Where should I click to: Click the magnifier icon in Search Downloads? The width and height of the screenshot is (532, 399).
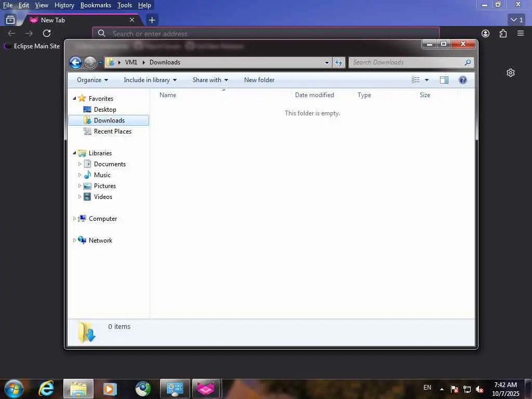[x=468, y=62]
